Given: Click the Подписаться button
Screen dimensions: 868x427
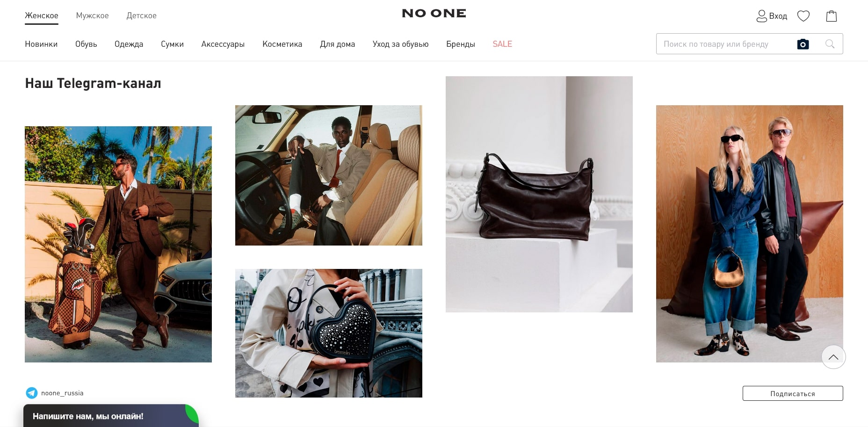Looking at the screenshot, I should coord(793,393).
